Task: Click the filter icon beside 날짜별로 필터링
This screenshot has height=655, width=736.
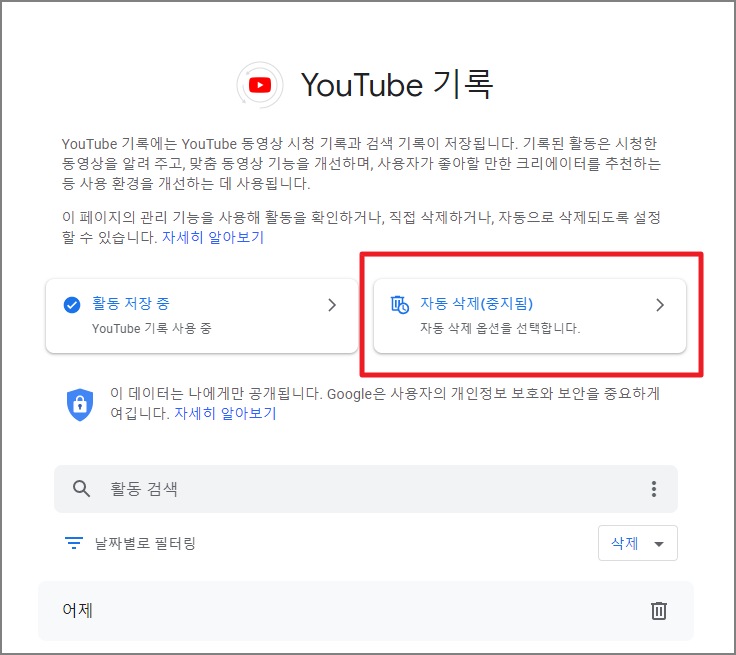Action: click(x=74, y=543)
